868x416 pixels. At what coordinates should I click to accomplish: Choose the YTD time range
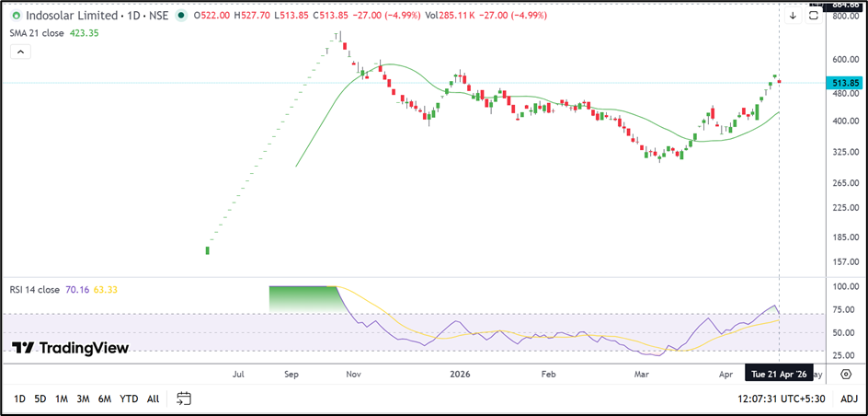pyautogui.click(x=129, y=399)
